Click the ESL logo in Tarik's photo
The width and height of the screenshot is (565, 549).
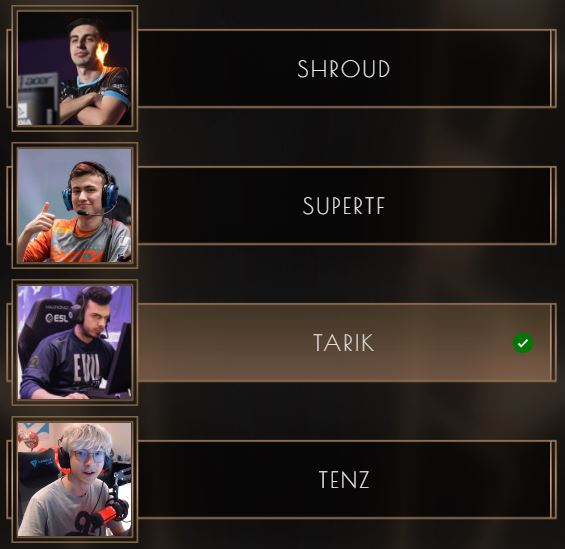59,318
